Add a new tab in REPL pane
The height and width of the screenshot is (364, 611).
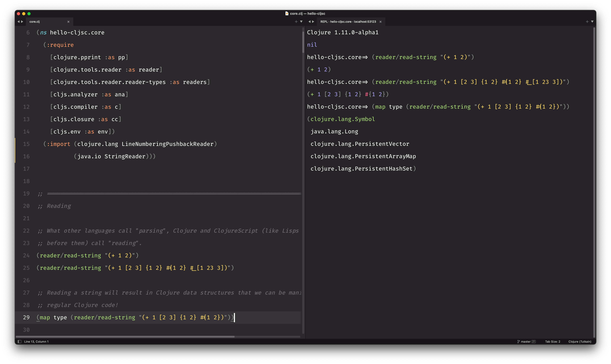(x=587, y=22)
